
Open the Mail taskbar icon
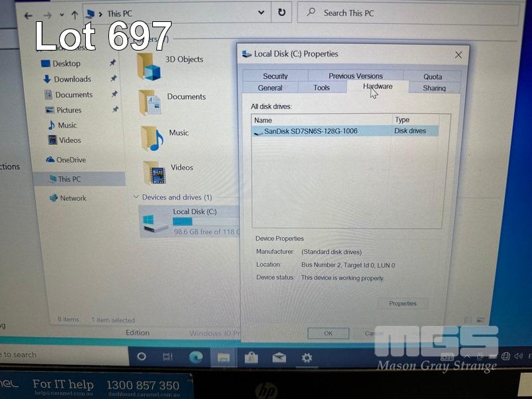(x=279, y=358)
